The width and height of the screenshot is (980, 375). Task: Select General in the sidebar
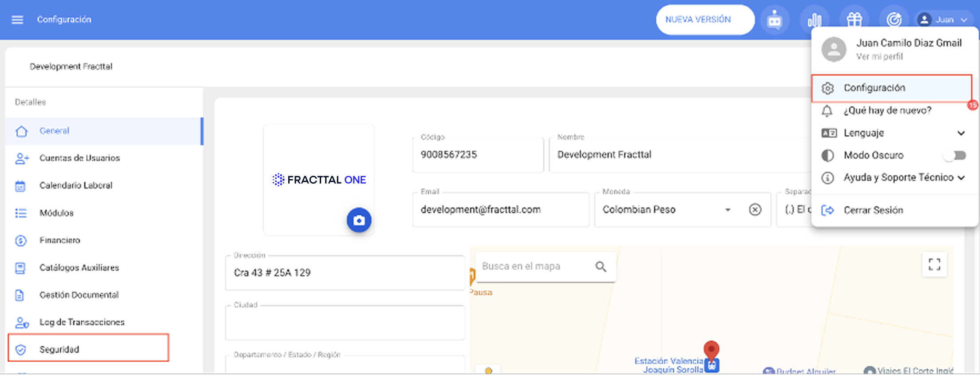pos(104,131)
